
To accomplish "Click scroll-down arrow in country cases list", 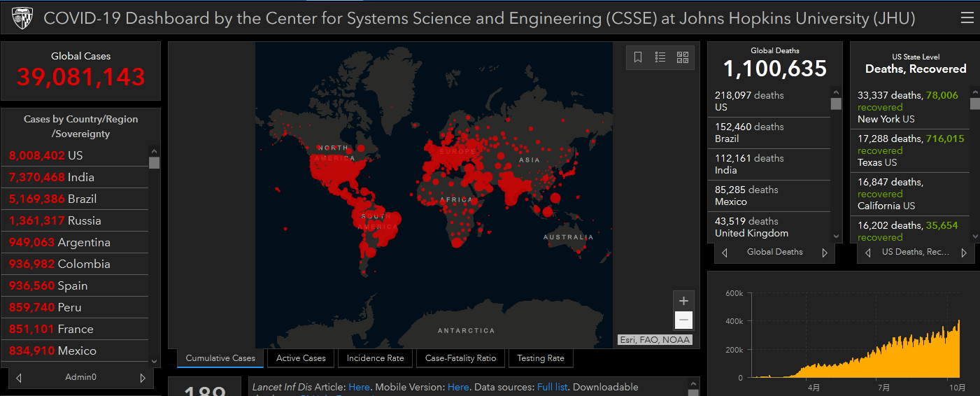I will pyautogui.click(x=155, y=361).
